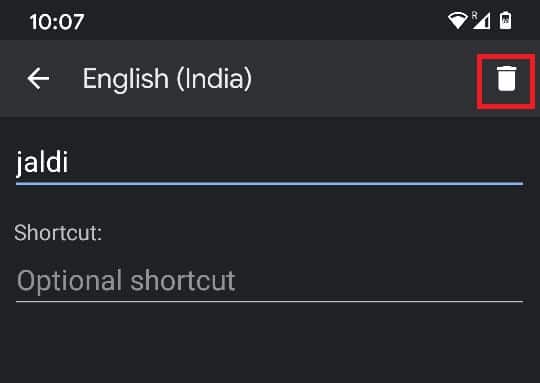540x383 pixels.
Task: Tap the gray underline below Optional shortcut
Action: pyautogui.click(x=269, y=301)
